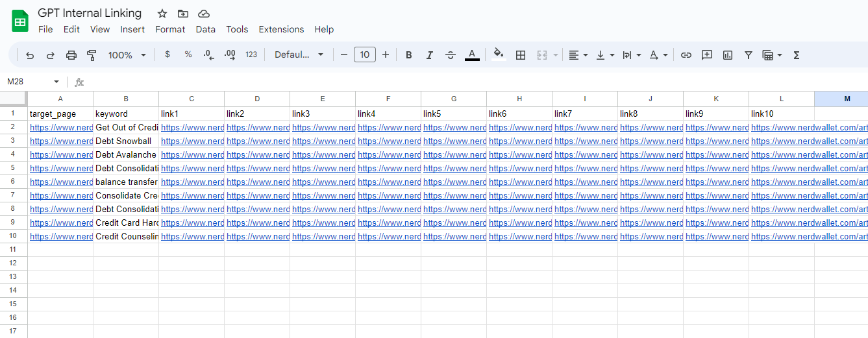The width and height of the screenshot is (868, 338).
Task: Expand the Default font dropdown
Action: (299, 55)
